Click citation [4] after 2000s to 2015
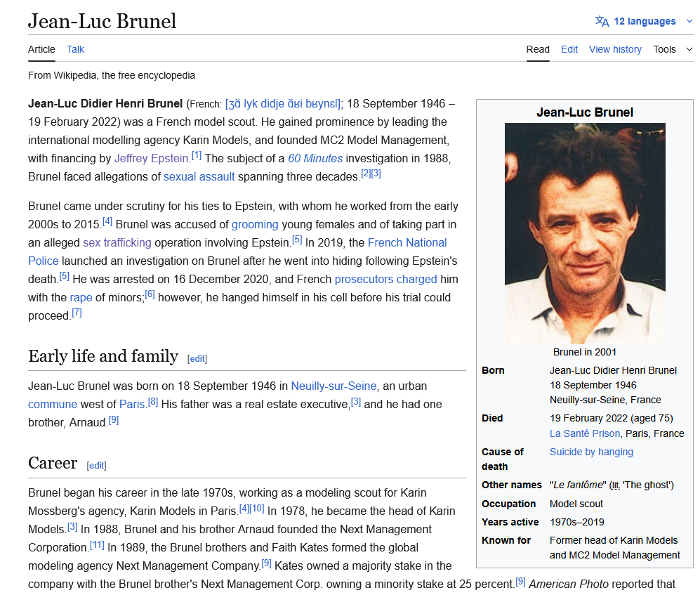The width and height of the screenshot is (700, 595). (x=107, y=221)
